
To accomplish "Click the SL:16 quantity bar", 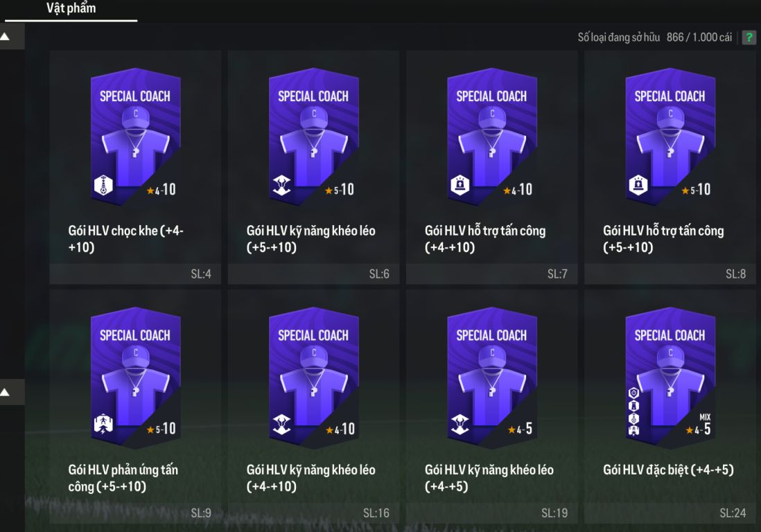I will pos(313,513).
